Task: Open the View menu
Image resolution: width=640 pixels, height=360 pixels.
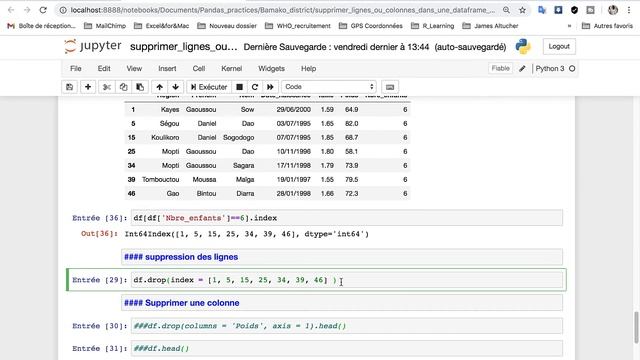Action: point(134,69)
